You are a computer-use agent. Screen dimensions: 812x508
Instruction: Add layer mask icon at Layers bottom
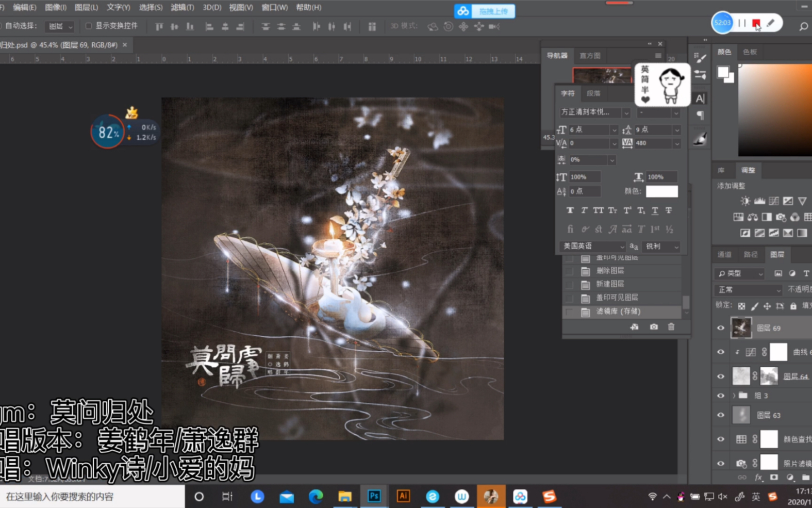pos(774,478)
